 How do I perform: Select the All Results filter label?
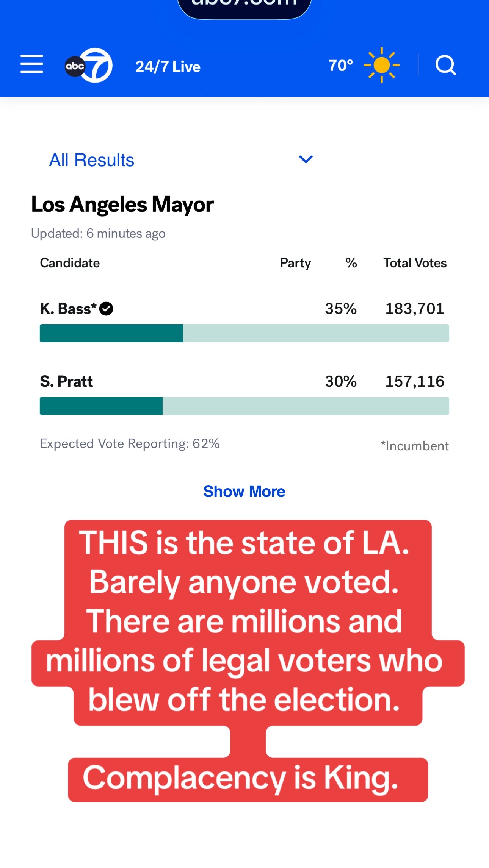pyautogui.click(x=92, y=160)
